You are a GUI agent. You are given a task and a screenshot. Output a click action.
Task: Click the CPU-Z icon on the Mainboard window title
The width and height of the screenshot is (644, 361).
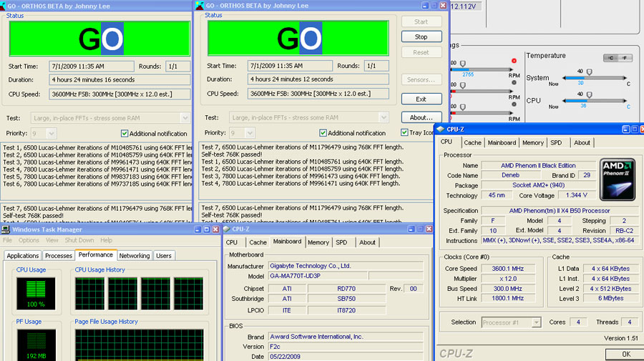point(227,229)
